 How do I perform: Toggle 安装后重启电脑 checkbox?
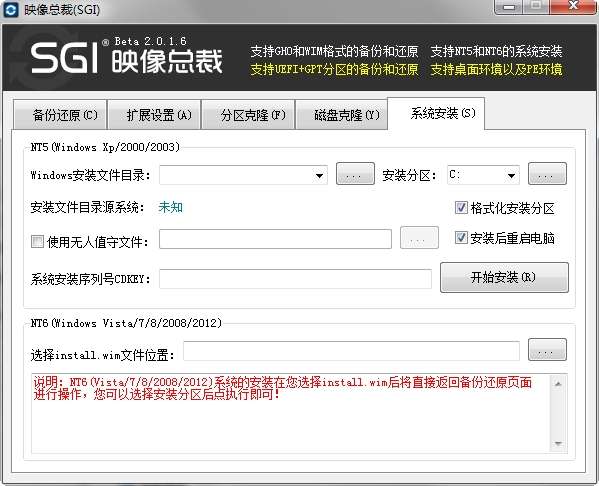click(x=461, y=238)
